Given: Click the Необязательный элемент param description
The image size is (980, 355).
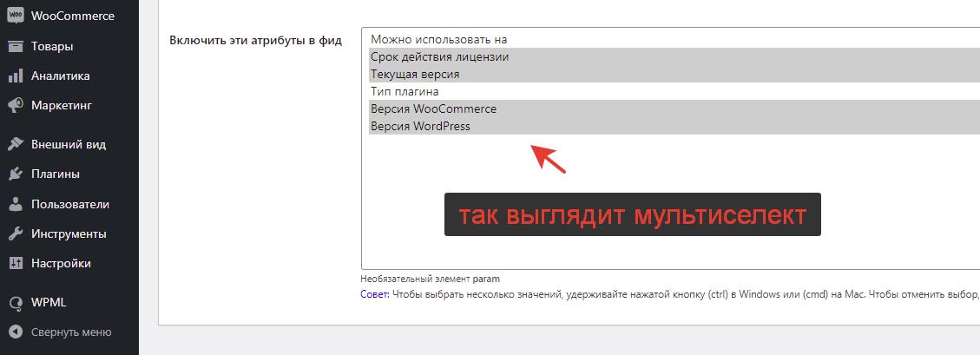Looking at the screenshot, I should pos(430,279).
